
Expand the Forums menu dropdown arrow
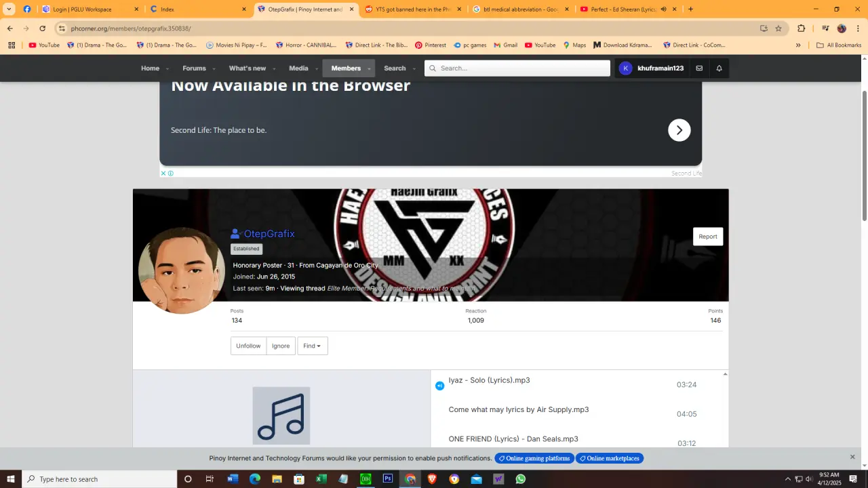(214, 69)
